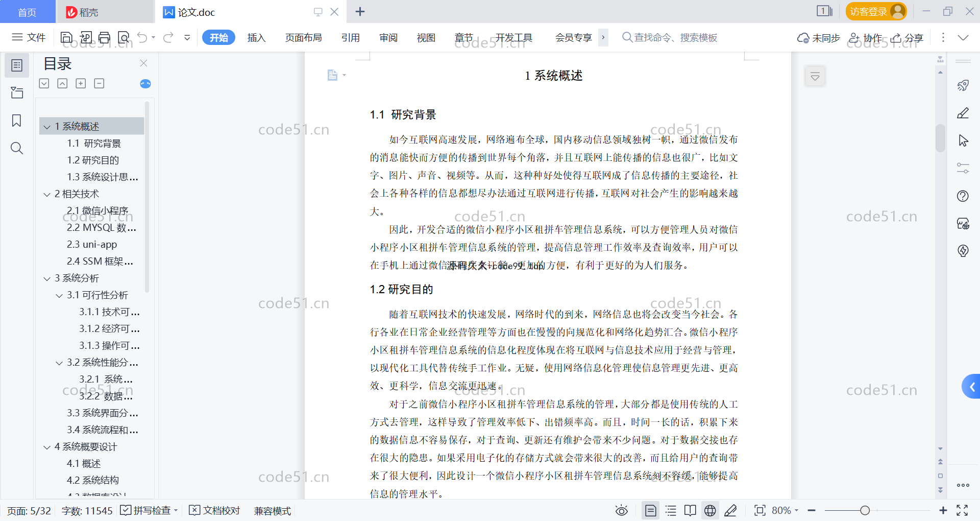Open the outline panel icon in the left sidebar
The image size is (980, 521).
(17, 65)
